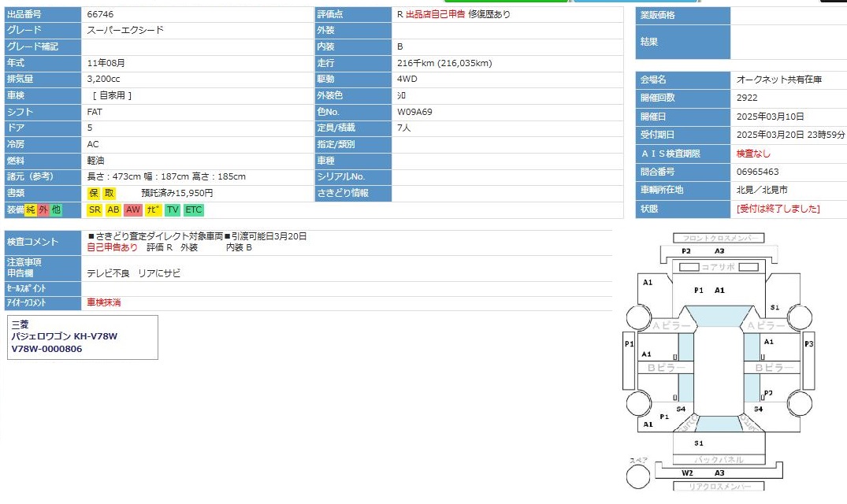
Task: Click the red 自己申告あり inspection comment
Action: pyautogui.click(x=112, y=247)
